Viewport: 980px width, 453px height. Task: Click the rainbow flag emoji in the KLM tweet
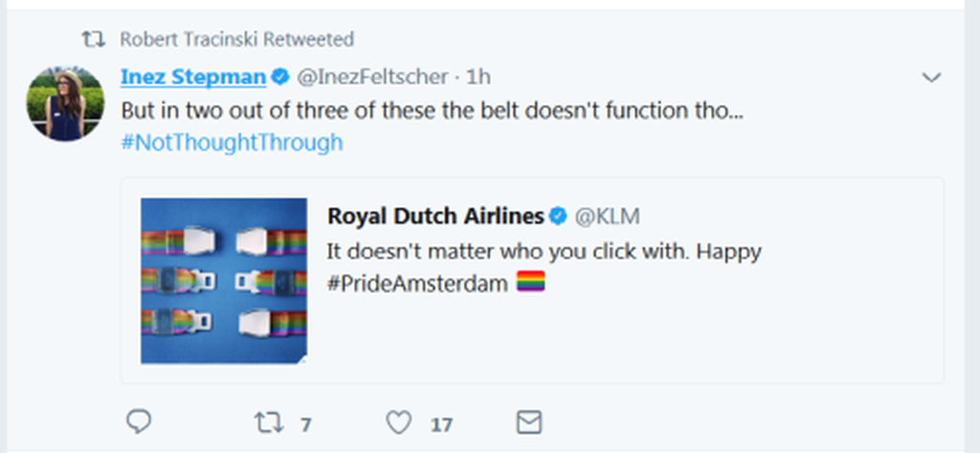(x=530, y=283)
